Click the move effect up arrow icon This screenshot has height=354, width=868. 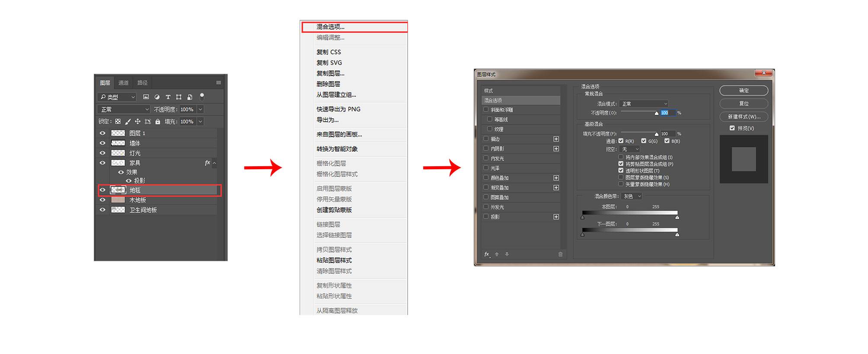(x=497, y=254)
